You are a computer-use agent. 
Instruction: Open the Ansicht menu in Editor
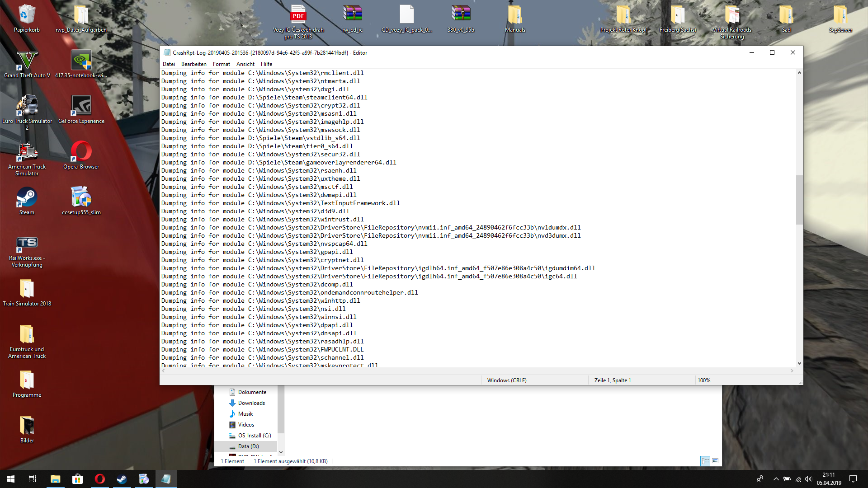pos(245,64)
